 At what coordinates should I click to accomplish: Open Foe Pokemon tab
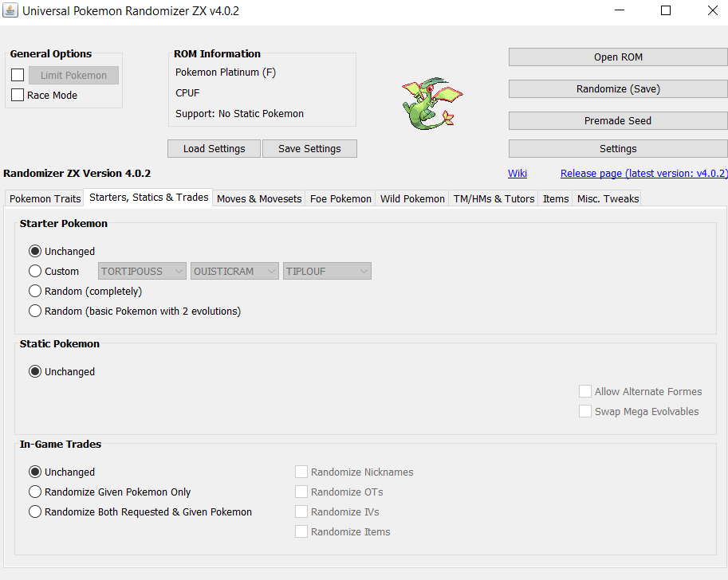click(340, 198)
